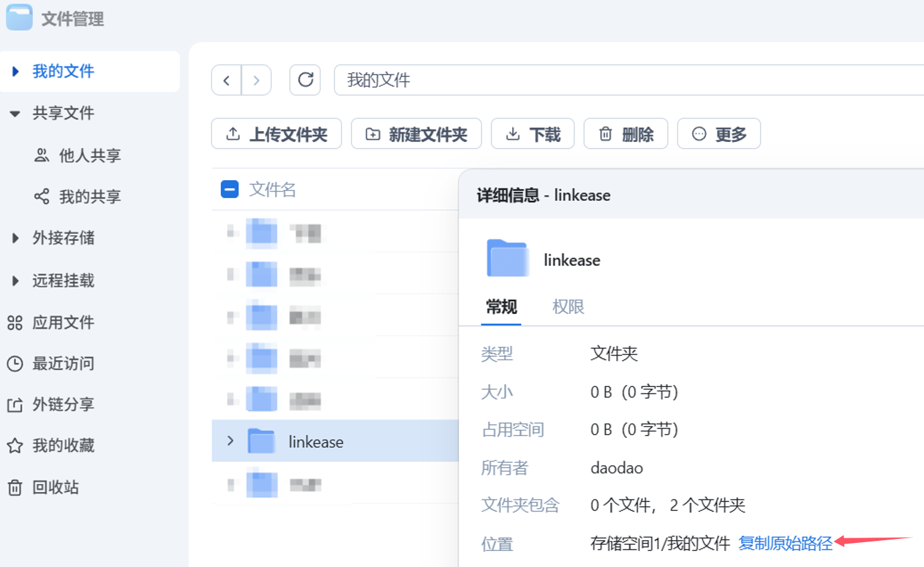This screenshot has width=924, height=567.
Task: Click the owner value daodao
Action: 617,468
